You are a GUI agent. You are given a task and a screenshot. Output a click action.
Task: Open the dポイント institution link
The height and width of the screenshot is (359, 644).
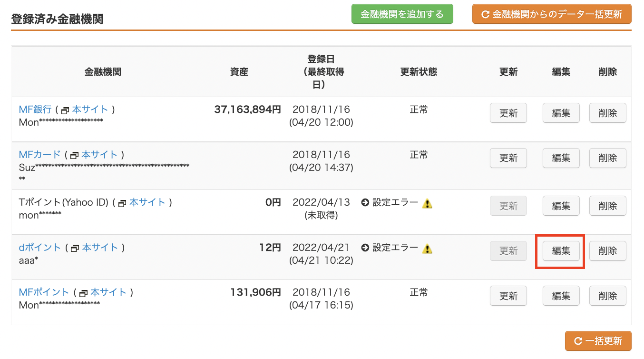pos(40,248)
